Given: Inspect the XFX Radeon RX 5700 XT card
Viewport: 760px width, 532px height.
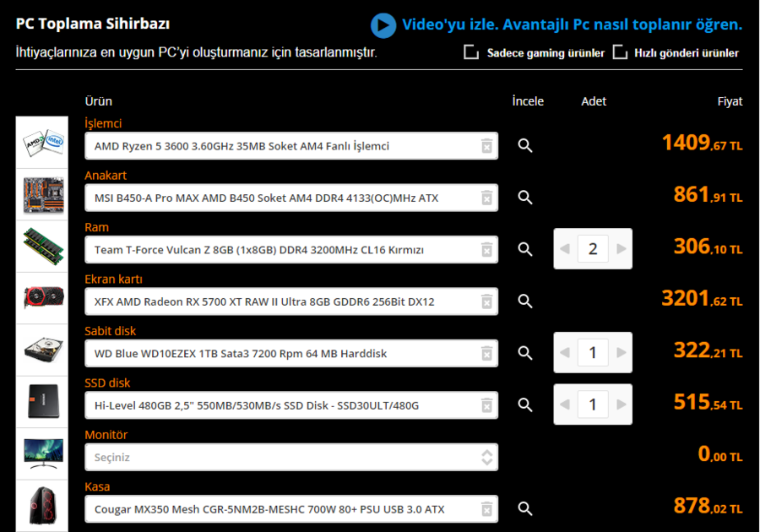Looking at the screenshot, I should (525, 301).
